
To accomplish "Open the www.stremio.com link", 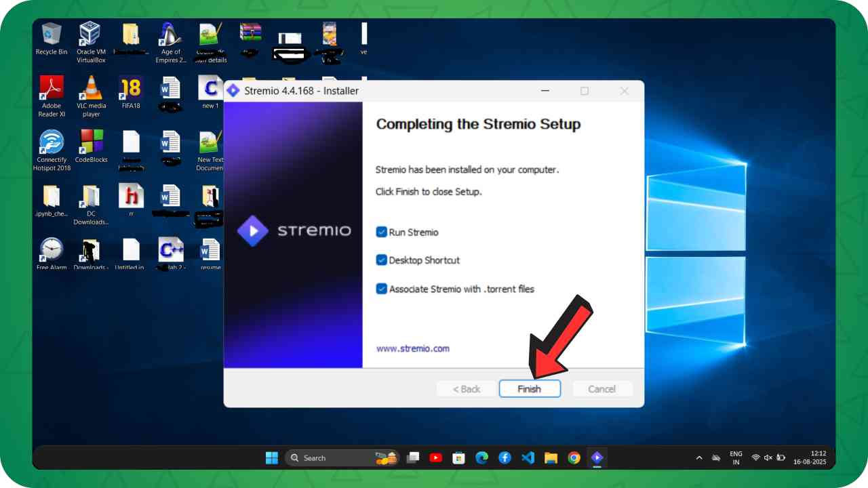I will pos(412,348).
